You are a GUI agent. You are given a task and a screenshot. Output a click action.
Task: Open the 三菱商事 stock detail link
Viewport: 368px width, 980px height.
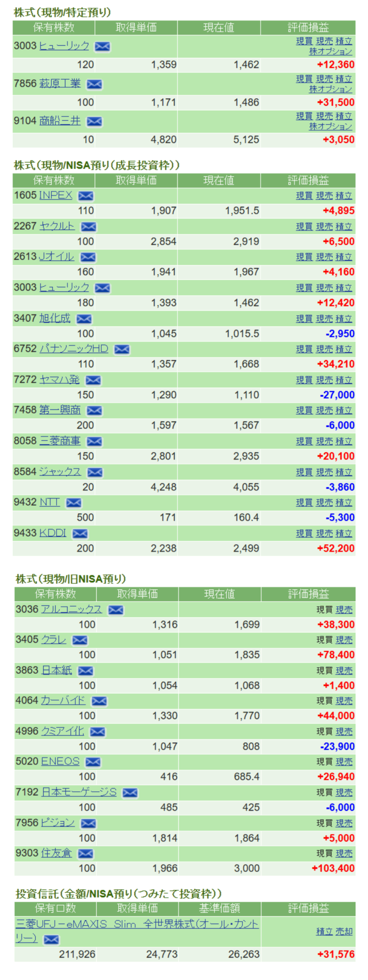pos(60,441)
